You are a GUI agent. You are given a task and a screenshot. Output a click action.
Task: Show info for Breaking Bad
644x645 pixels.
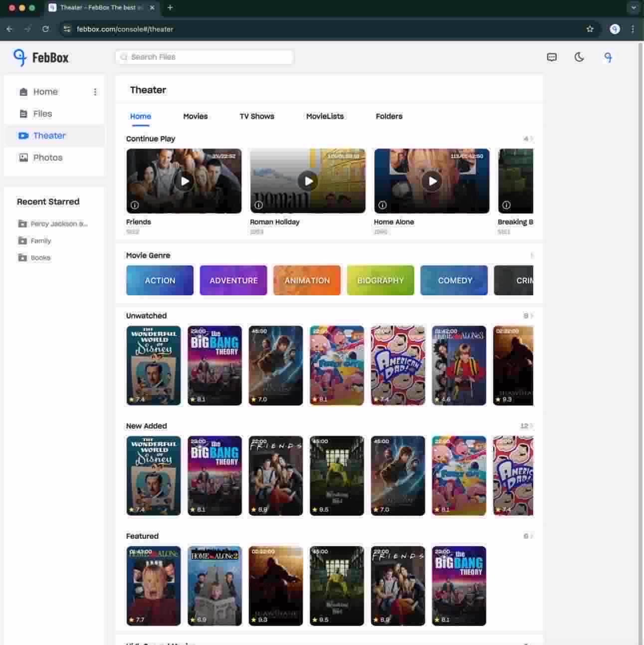point(506,205)
